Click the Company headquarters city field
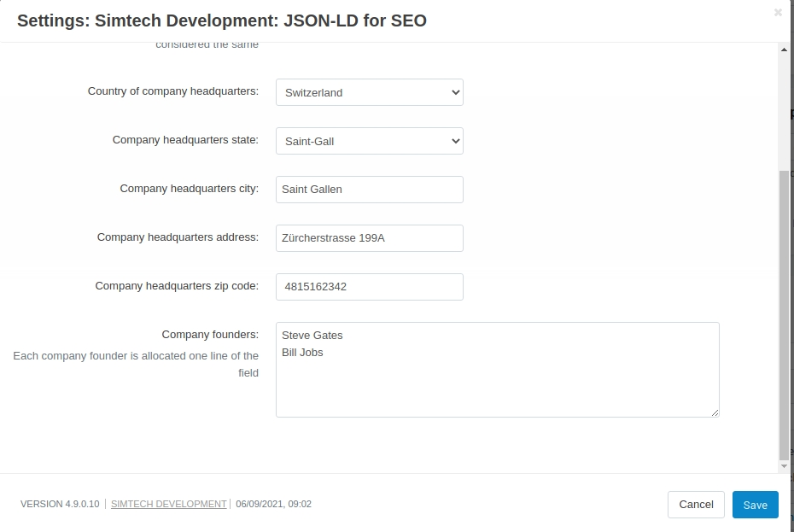This screenshot has height=532, width=794. click(369, 190)
